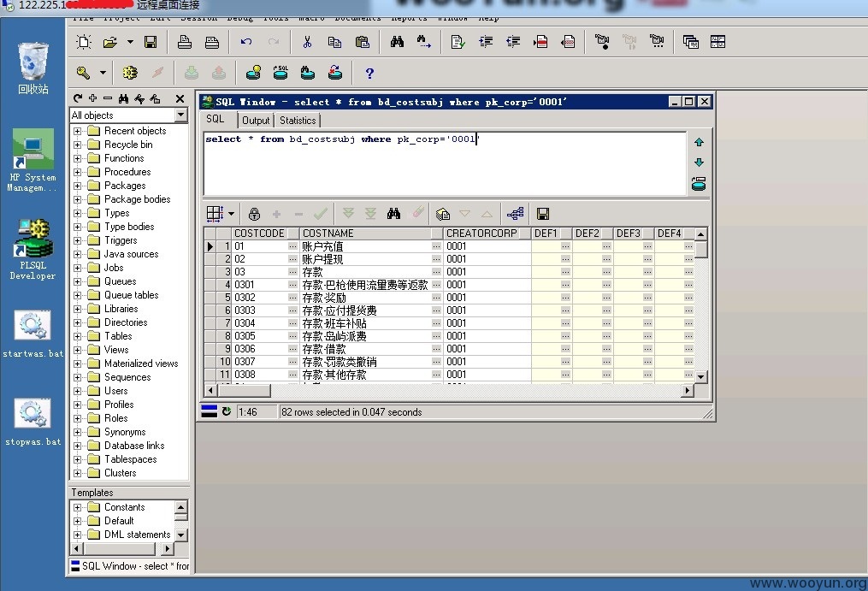Click the Previous SQL up arrow
The height and width of the screenshot is (591, 868).
[x=699, y=142]
